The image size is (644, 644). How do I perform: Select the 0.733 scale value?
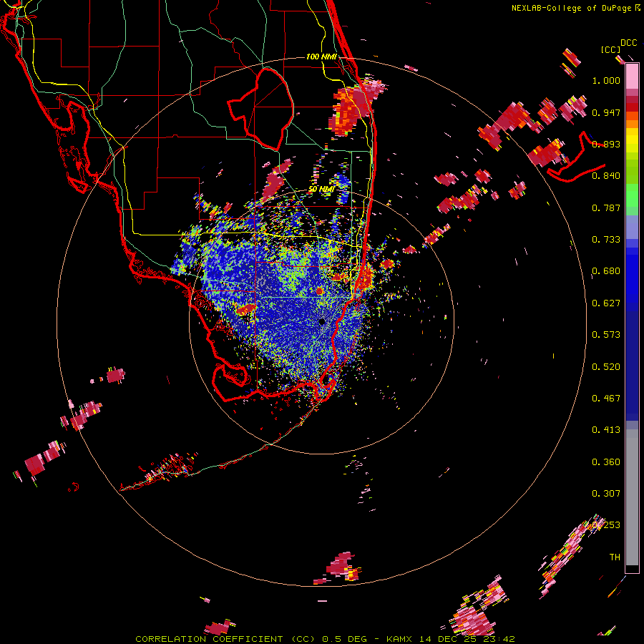[606, 240]
